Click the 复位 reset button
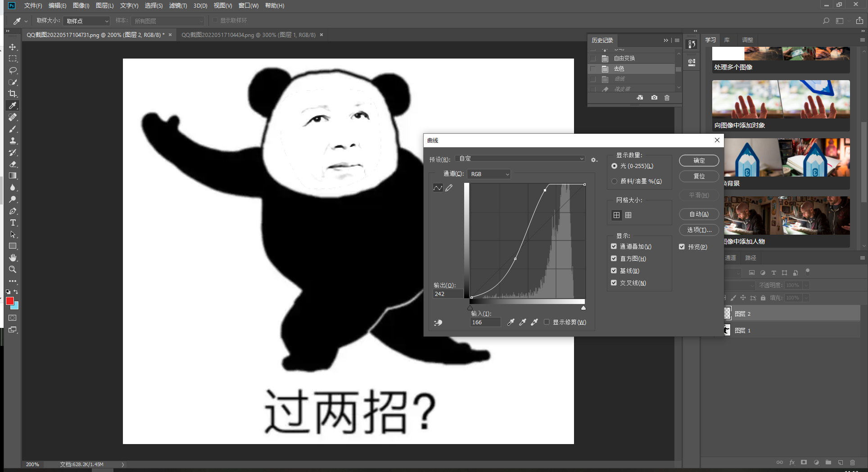This screenshot has width=868, height=472. coord(699,176)
